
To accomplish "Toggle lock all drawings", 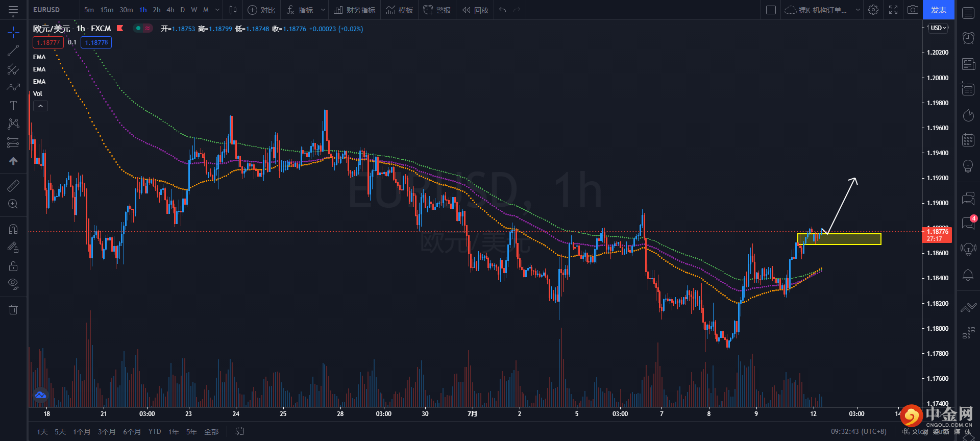I will [13, 266].
